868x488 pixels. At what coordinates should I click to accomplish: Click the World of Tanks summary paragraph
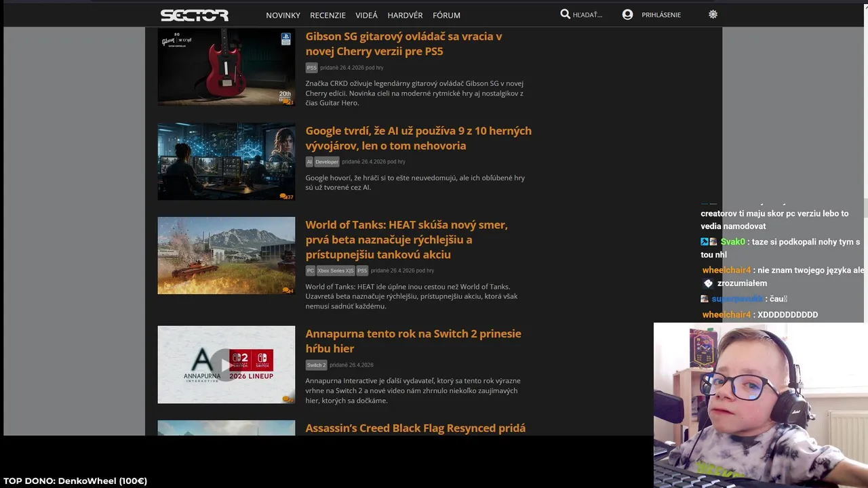[x=412, y=296]
